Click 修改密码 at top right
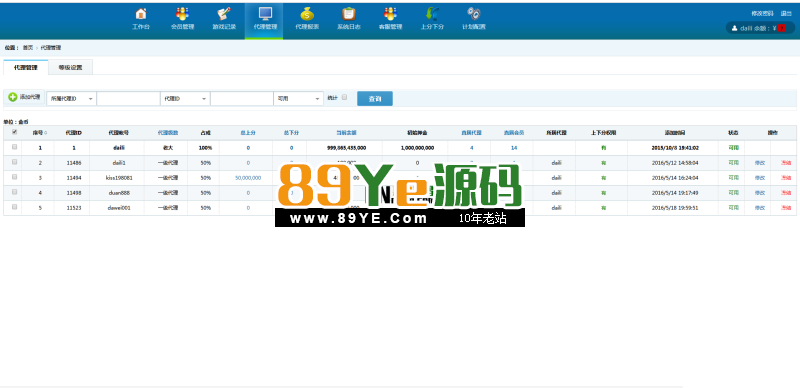The image size is (800, 388). click(x=762, y=13)
